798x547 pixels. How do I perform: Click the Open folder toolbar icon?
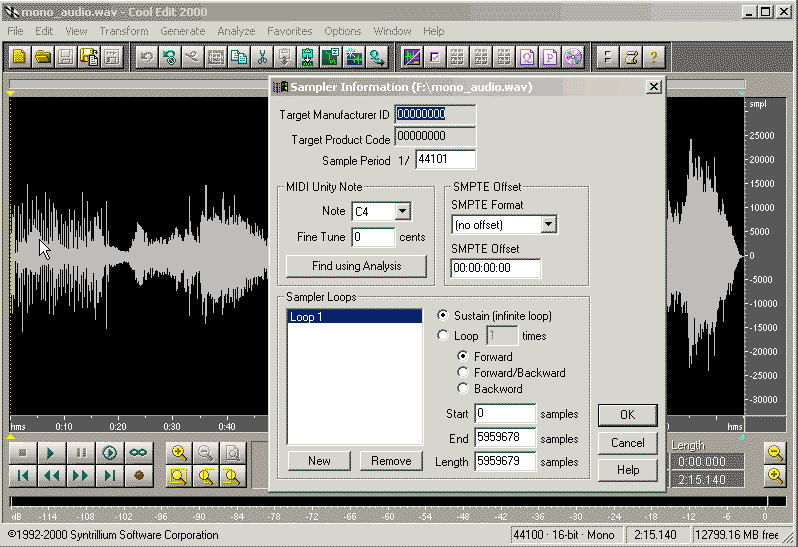[x=42, y=57]
